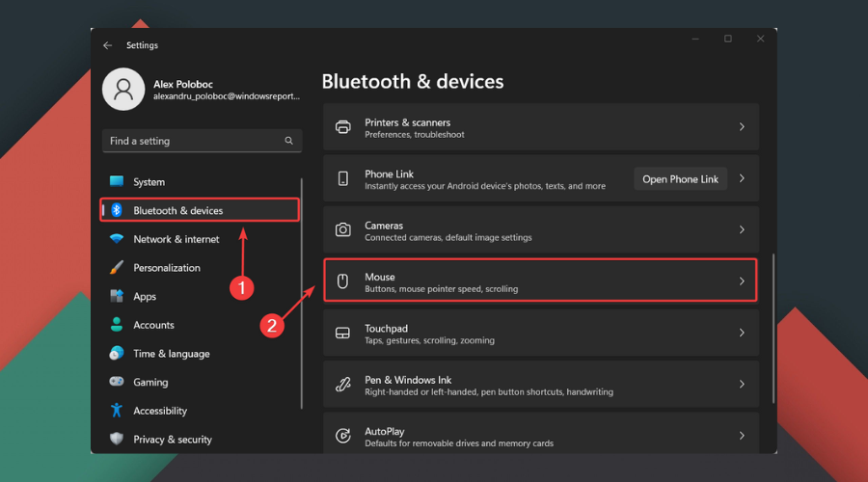
Task: Click the Privacy shield icon
Action: 117,439
